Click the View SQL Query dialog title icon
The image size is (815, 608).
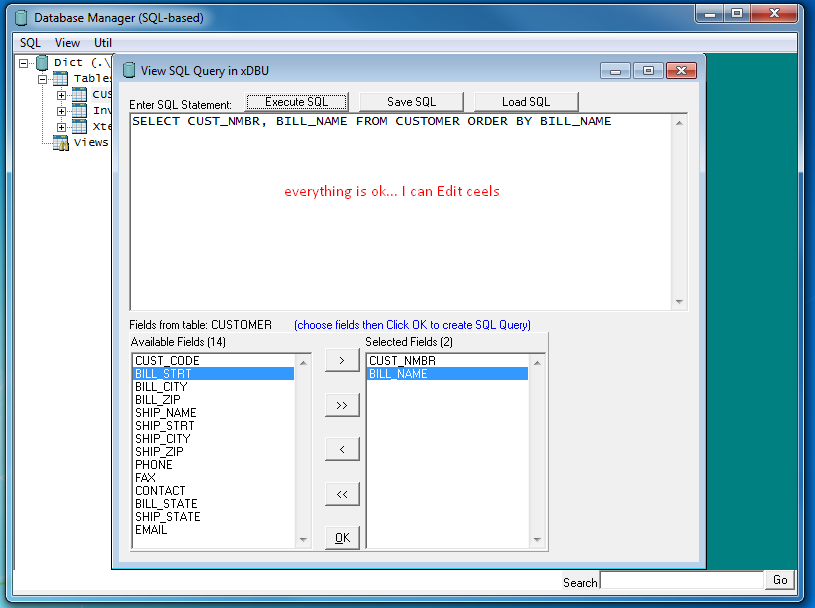[x=129, y=71]
